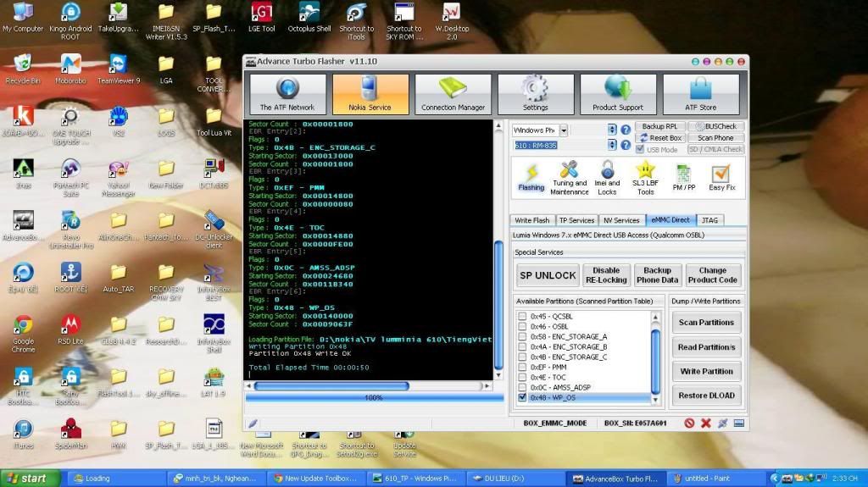Click Backup Phone Data button
Viewport: 868px width, 487px height.
(657, 275)
